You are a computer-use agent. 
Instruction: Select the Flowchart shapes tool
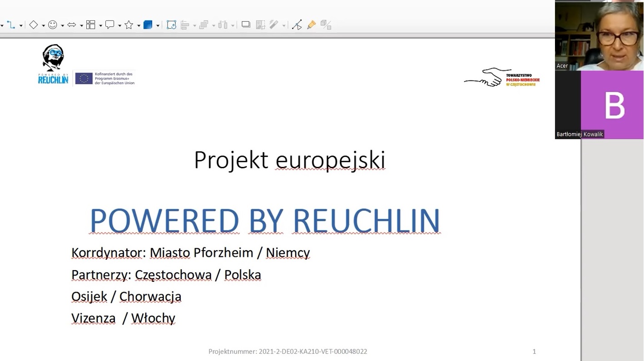[91, 25]
